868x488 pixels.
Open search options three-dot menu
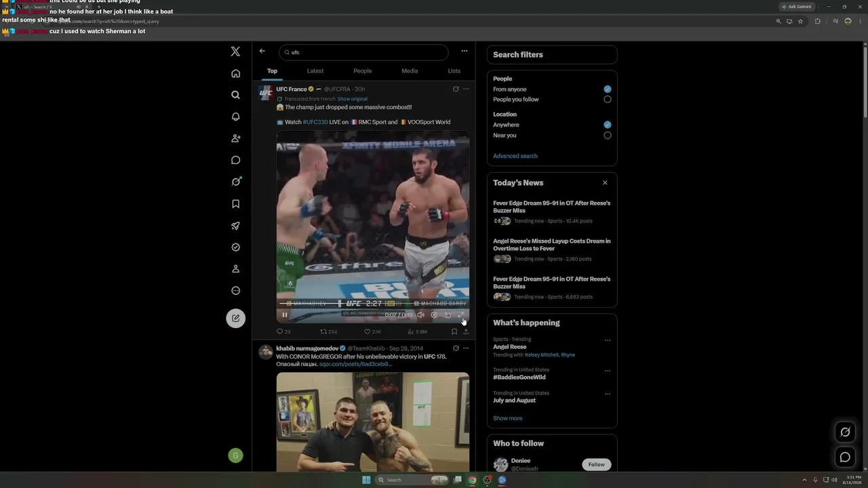click(x=465, y=51)
